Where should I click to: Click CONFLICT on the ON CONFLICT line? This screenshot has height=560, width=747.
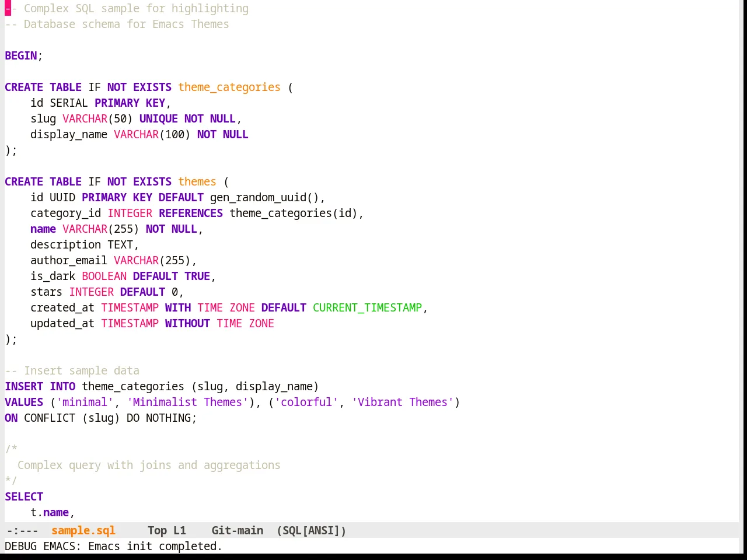point(50,418)
